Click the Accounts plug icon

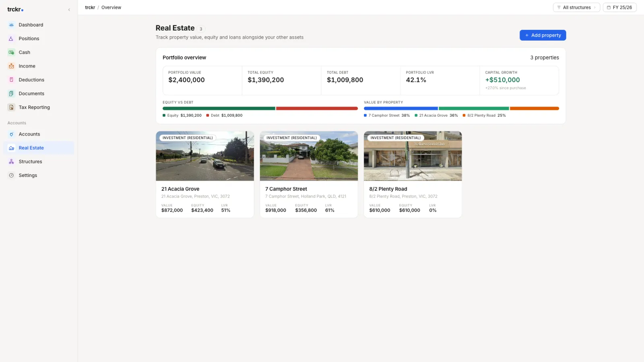point(11,134)
